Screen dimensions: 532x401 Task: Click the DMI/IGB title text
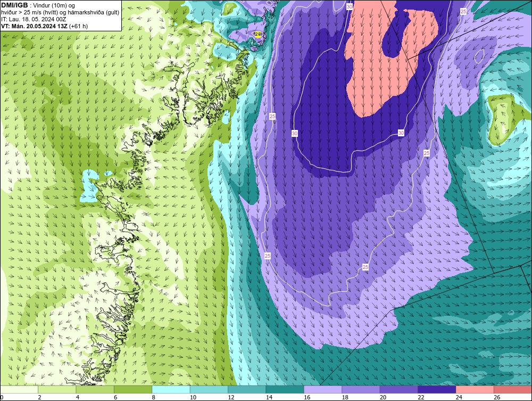14,5
